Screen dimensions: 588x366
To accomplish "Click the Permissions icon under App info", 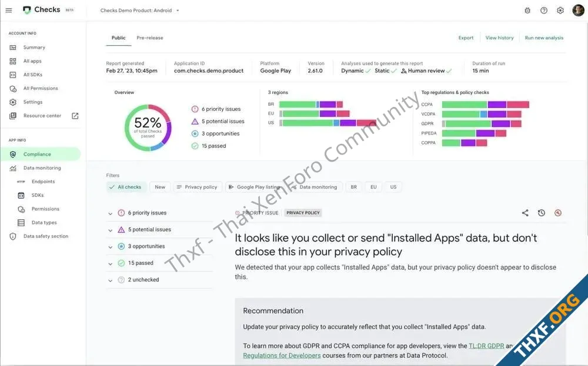I will (21, 209).
